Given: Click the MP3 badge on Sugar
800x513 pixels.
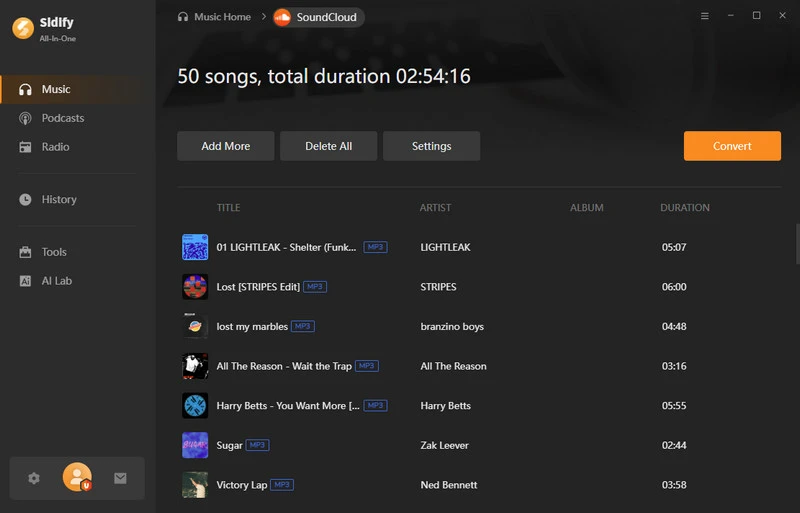Looking at the screenshot, I should [x=258, y=445].
